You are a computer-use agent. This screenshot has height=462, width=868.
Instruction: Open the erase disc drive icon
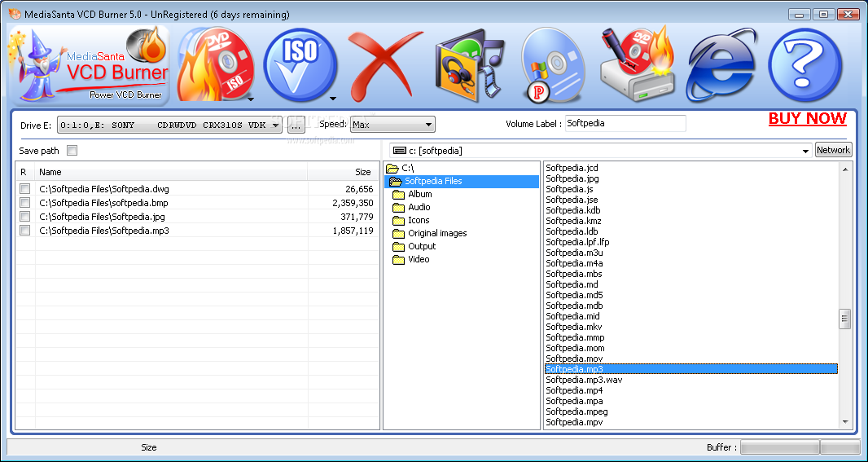pyautogui.click(x=638, y=65)
